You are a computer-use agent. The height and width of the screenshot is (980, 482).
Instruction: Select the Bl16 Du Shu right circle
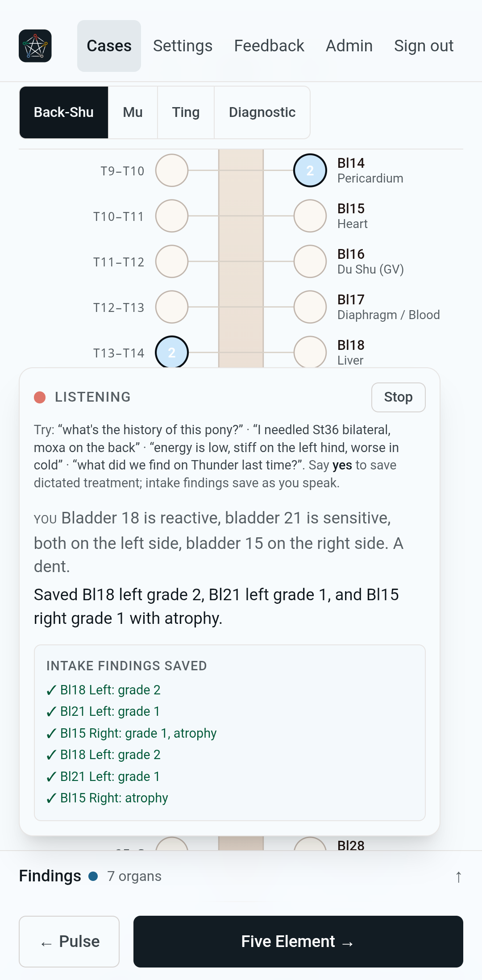point(310,262)
